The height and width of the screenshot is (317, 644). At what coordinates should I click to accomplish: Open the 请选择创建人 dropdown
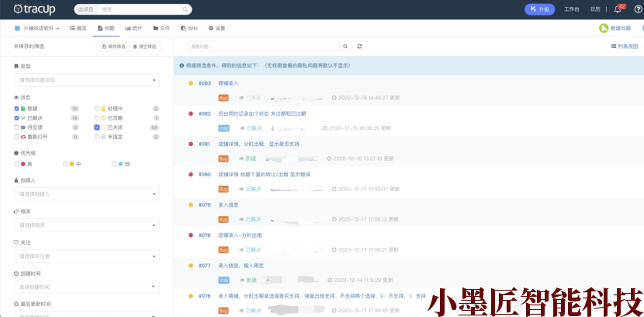point(87,194)
